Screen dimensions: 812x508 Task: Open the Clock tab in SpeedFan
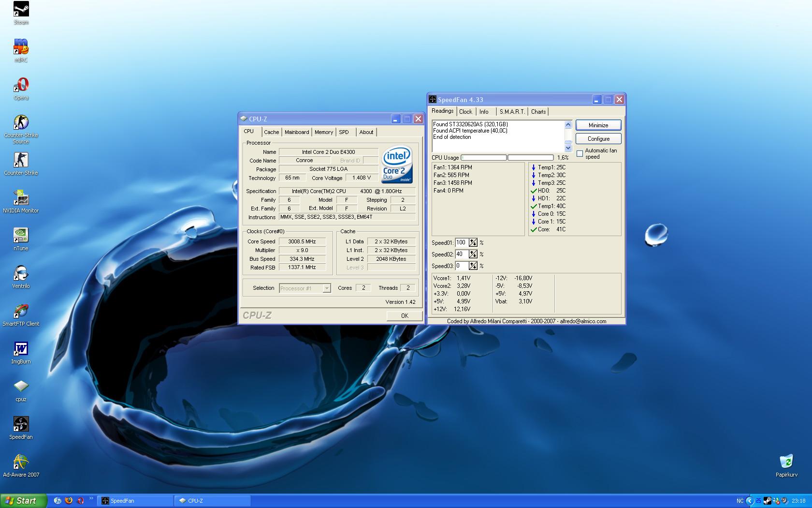click(x=465, y=111)
